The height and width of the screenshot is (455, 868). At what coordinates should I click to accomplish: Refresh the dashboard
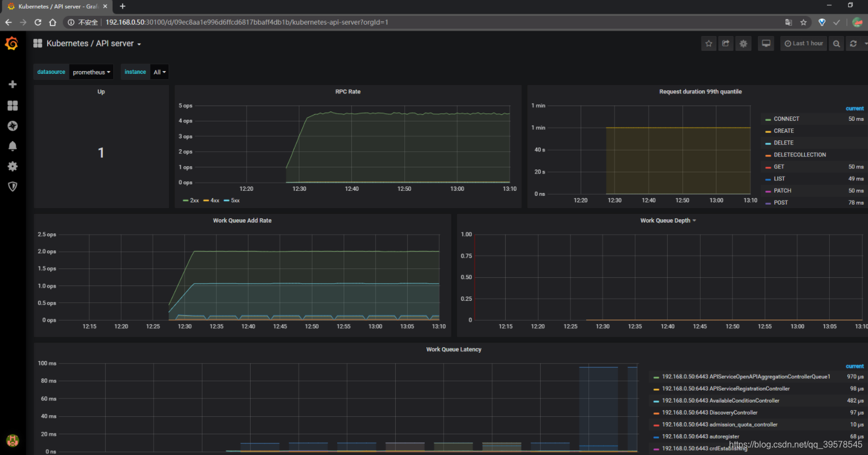[853, 43]
